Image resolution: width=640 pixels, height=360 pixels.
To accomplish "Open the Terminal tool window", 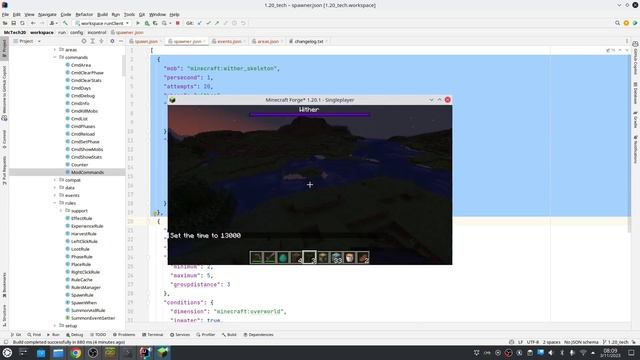I will click(152, 335).
